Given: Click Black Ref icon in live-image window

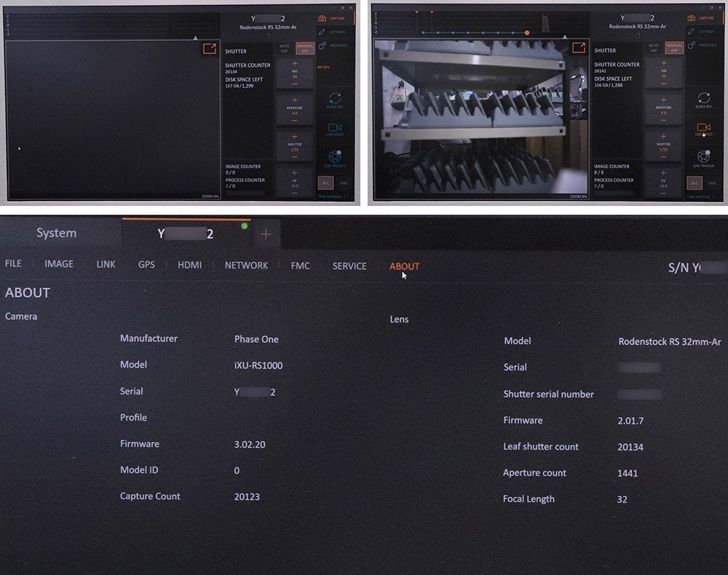Looking at the screenshot, I should (704, 100).
